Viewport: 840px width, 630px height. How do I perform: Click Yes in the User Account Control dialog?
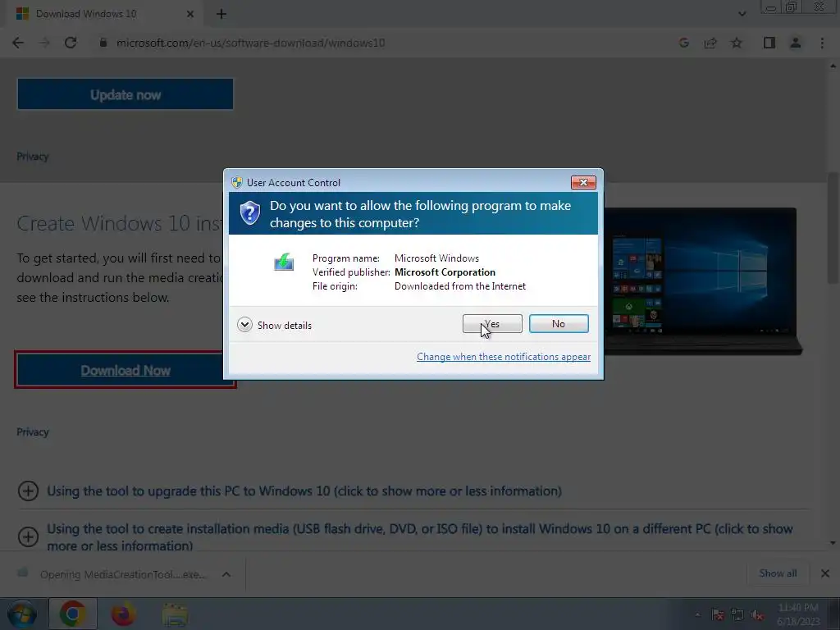(x=492, y=323)
